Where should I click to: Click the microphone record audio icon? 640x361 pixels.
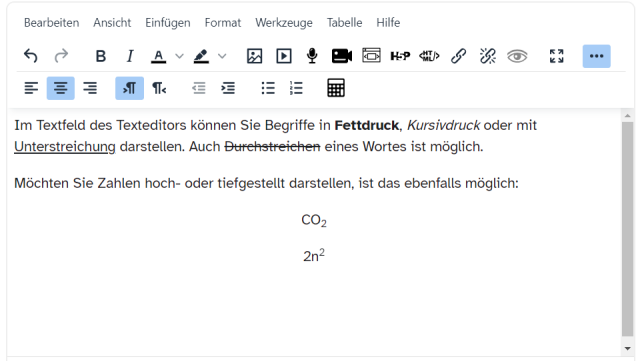point(312,56)
